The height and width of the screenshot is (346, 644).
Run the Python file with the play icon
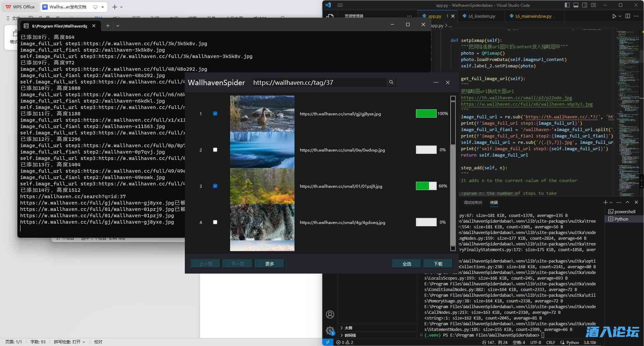(614, 16)
